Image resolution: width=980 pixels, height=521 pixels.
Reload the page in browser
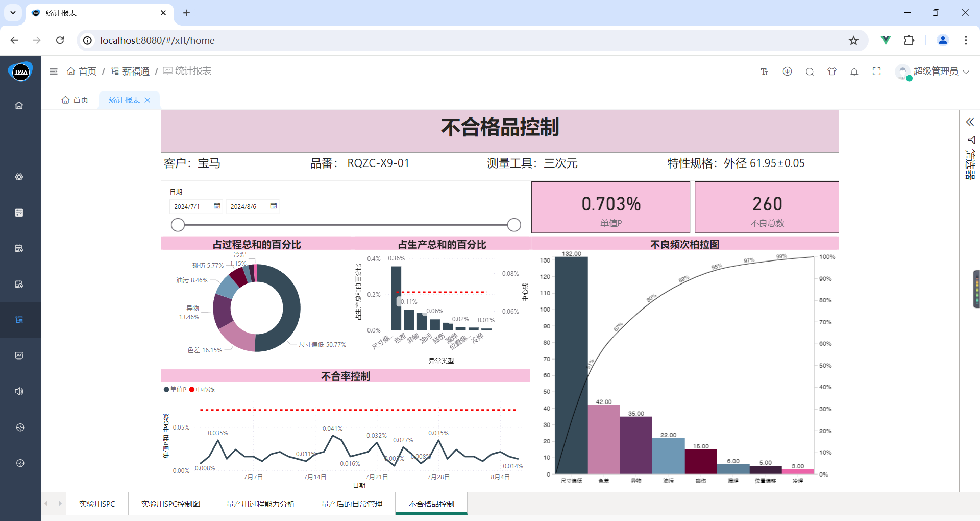(x=60, y=40)
